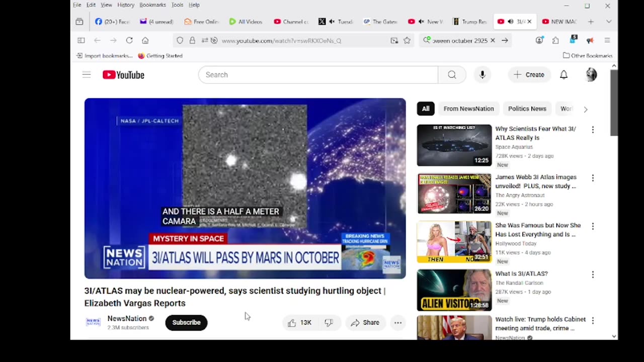Go to Firefox home page

coord(145,40)
